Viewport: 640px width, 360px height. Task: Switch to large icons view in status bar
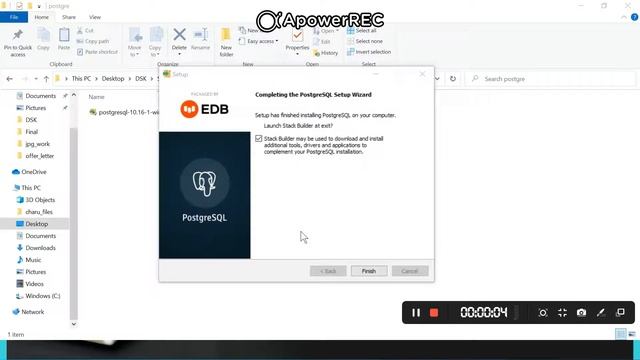(632, 334)
